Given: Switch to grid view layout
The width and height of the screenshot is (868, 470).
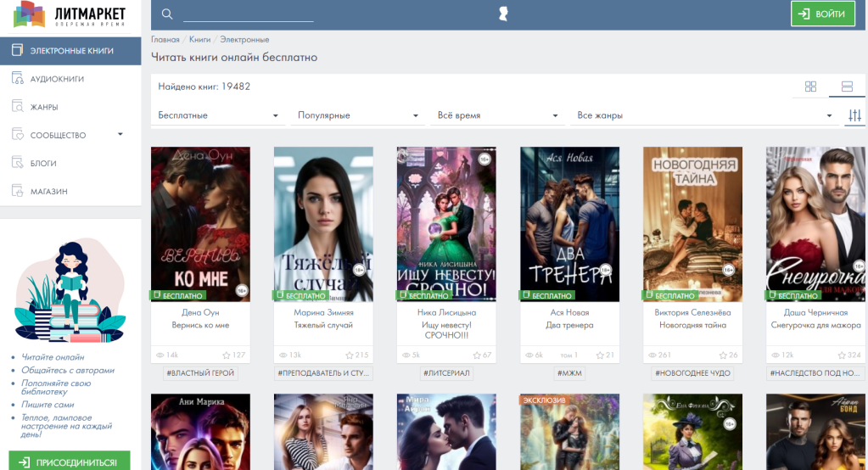Looking at the screenshot, I should [810, 87].
